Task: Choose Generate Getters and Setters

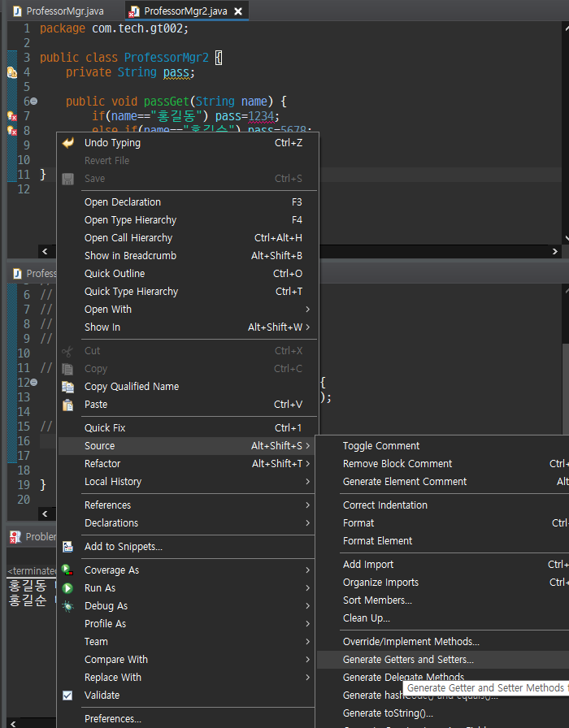Action: tap(408, 660)
